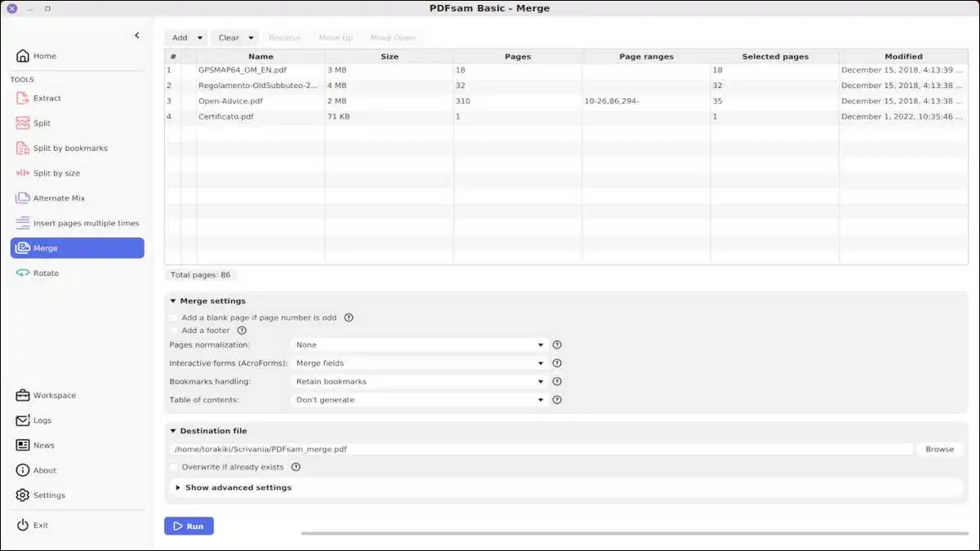Click help icon beside Overwrite if already exists

296,468
